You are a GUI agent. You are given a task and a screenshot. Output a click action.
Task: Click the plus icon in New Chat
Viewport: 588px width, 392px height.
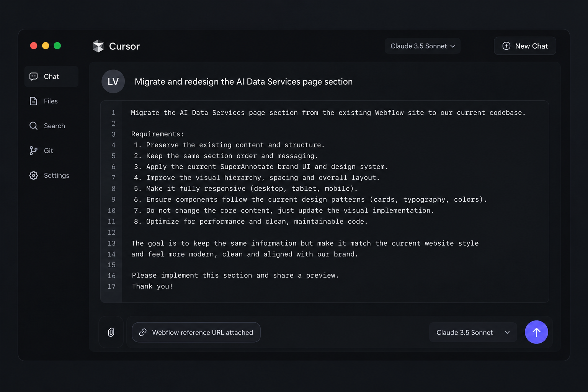tap(506, 46)
